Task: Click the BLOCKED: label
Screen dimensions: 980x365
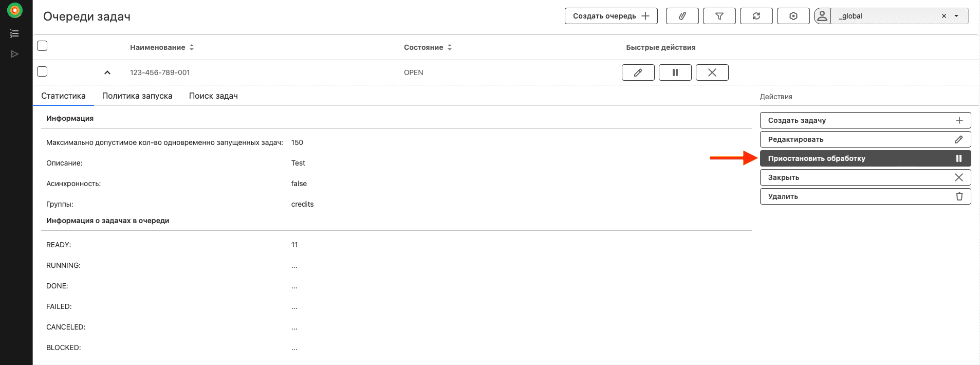Action: (64, 348)
